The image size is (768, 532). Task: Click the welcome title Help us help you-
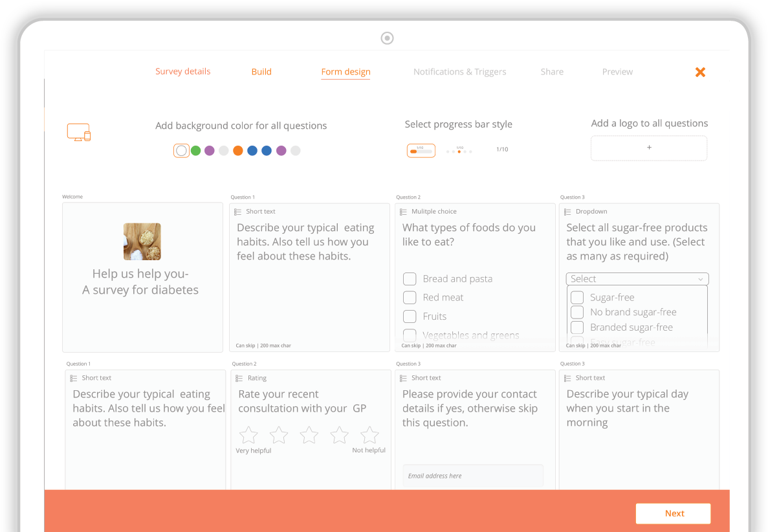click(140, 273)
